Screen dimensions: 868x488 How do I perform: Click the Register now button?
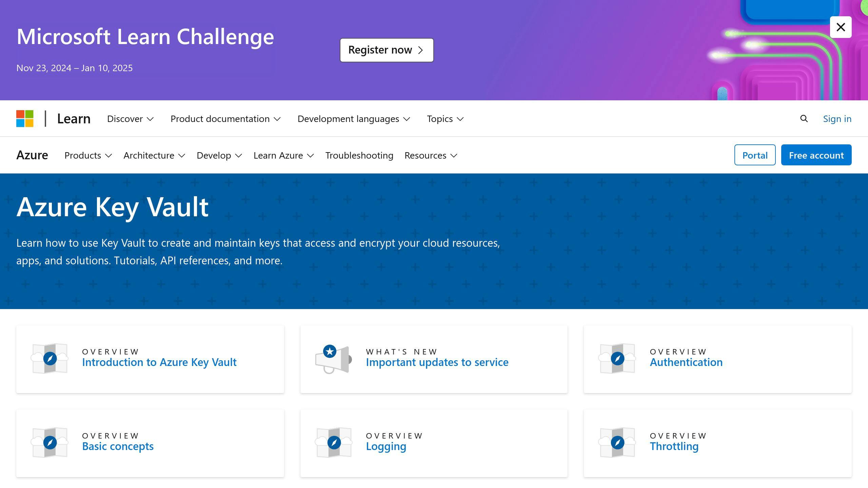tap(387, 50)
